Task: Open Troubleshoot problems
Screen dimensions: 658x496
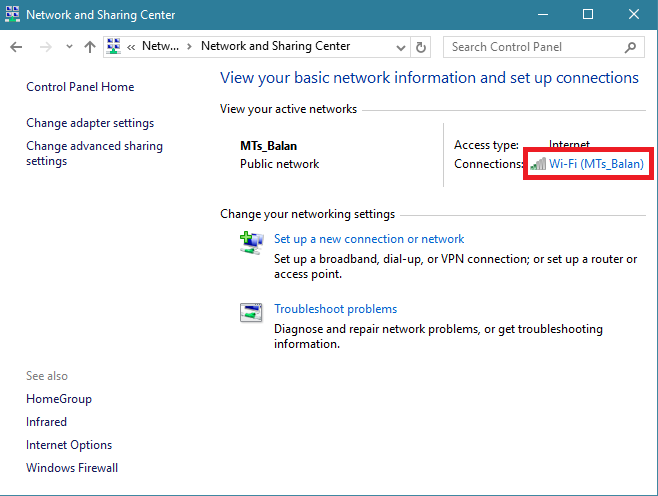Action: [x=335, y=309]
